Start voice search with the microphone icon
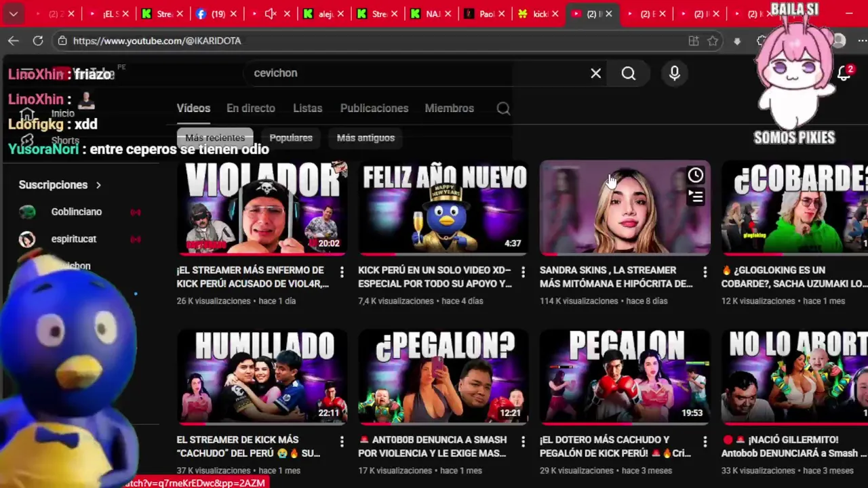The image size is (868, 488). 675,73
